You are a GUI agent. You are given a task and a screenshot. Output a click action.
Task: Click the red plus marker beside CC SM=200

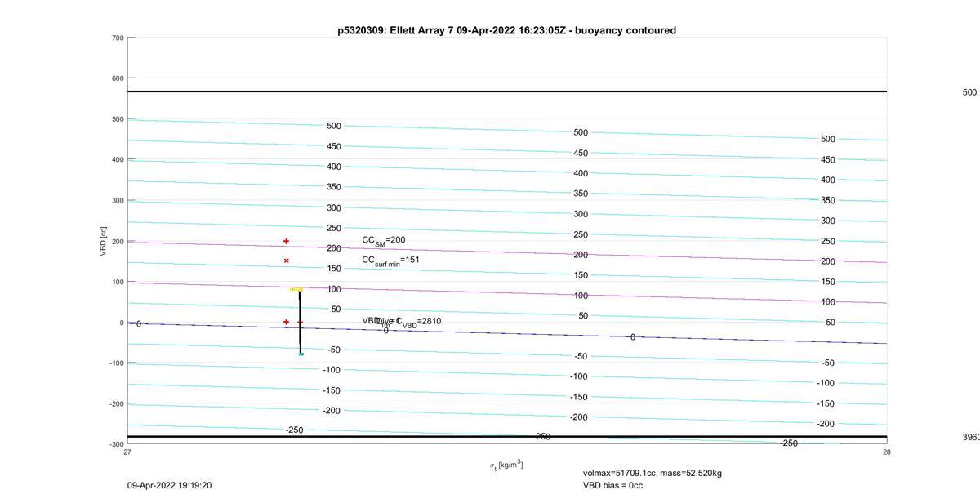click(286, 241)
